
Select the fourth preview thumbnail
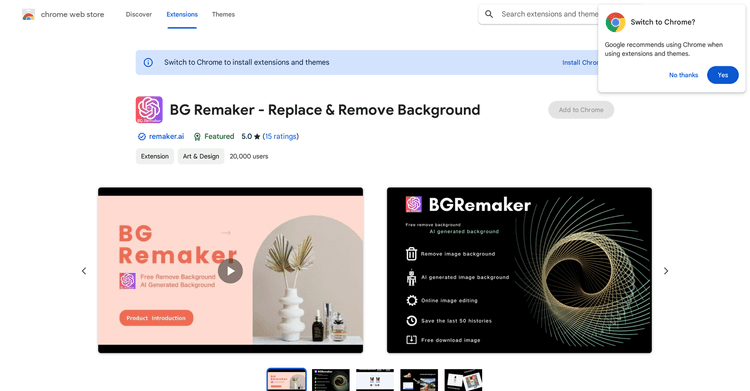pos(419,380)
